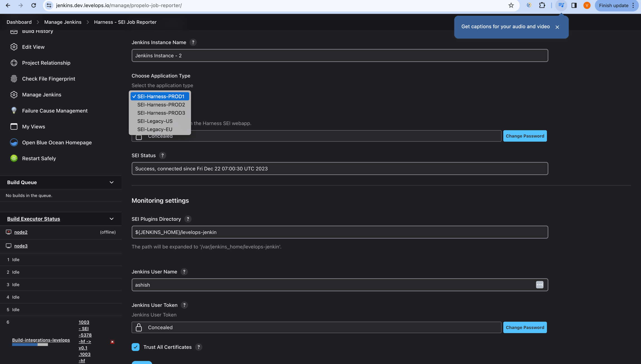This screenshot has height=364, width=641.
Task: Click the help icon next to SEI Status
Action: click(162, 155)
